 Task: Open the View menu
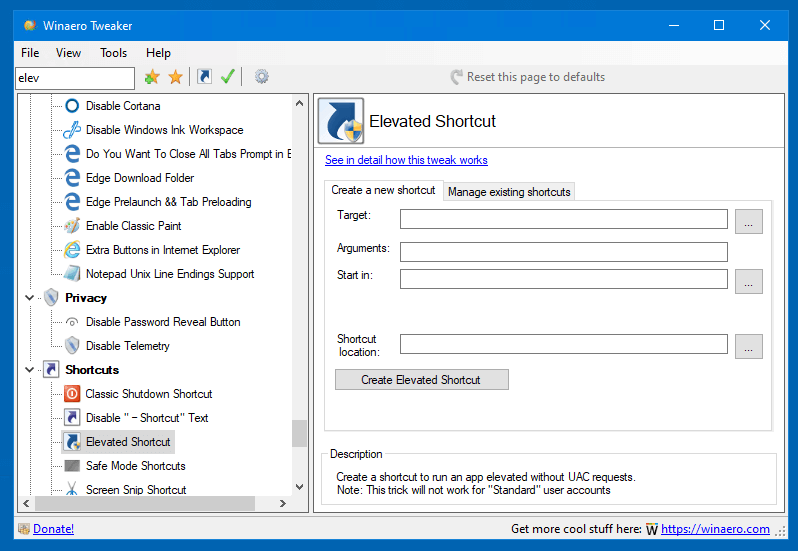tap(68, 53)
